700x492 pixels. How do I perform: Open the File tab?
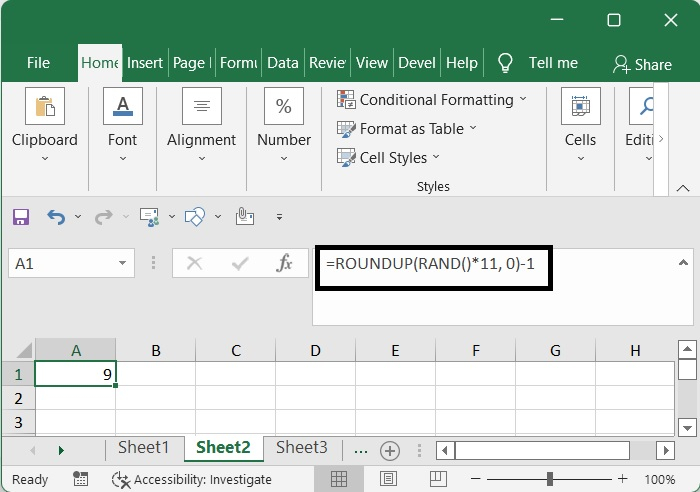[38, 63]
